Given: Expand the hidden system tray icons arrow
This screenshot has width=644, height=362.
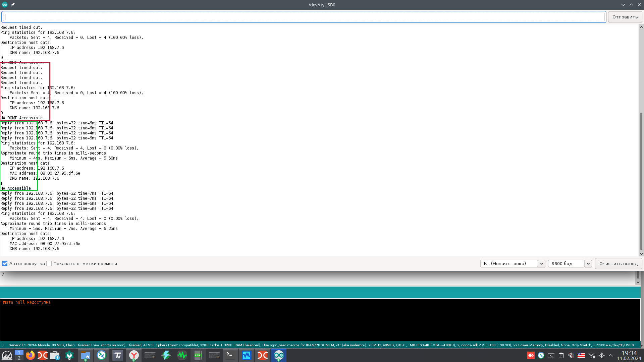Looking at the screenshot, I should (611, 355).
